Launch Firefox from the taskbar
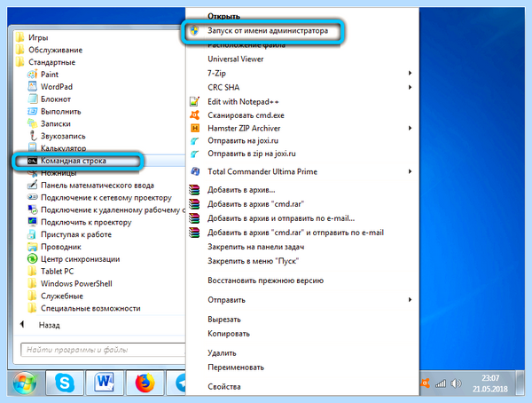532x403 pixels. 145,383
